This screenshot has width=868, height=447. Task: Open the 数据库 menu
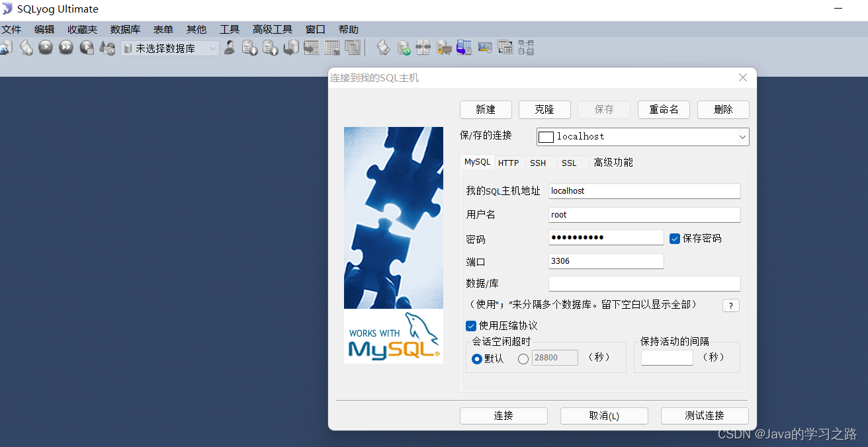click(125, 30)
